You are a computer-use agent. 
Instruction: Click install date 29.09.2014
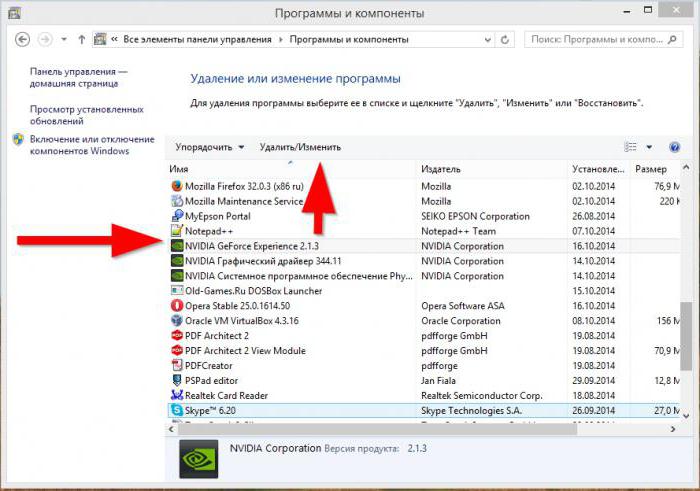pyautogui.click(x=593, y=381)
